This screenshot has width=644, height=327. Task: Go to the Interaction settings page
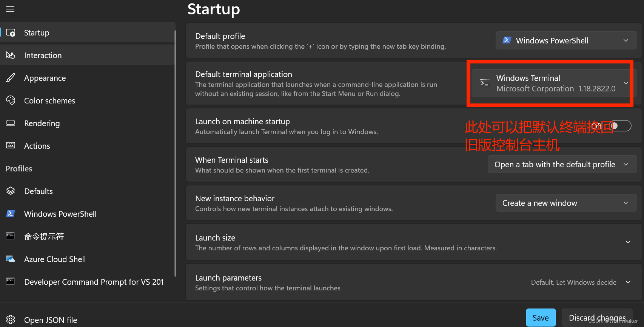coord(88,55)
